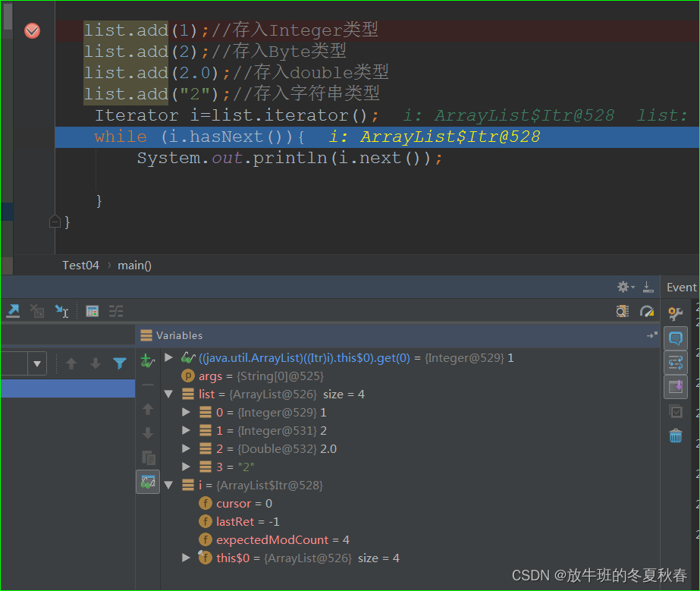Screen dimensions: 700x591
Task: Select the cursor = 0 field
Action: pos(235,504)
